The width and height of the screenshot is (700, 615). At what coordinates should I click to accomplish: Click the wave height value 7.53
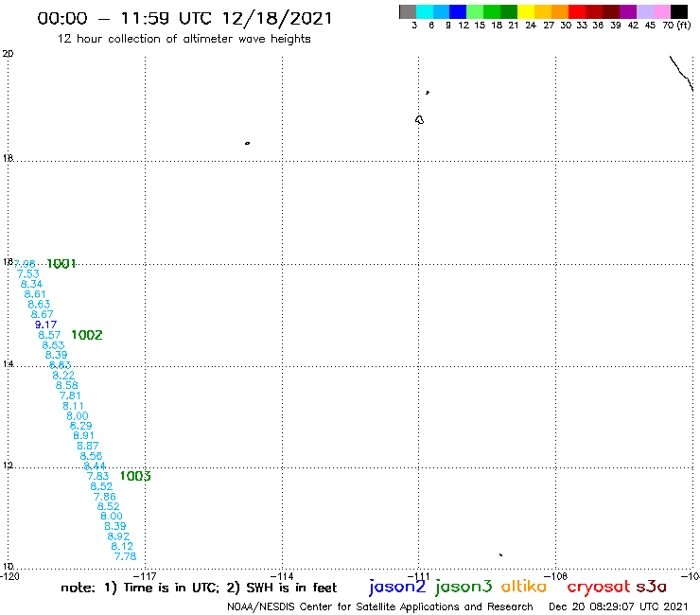28,273
